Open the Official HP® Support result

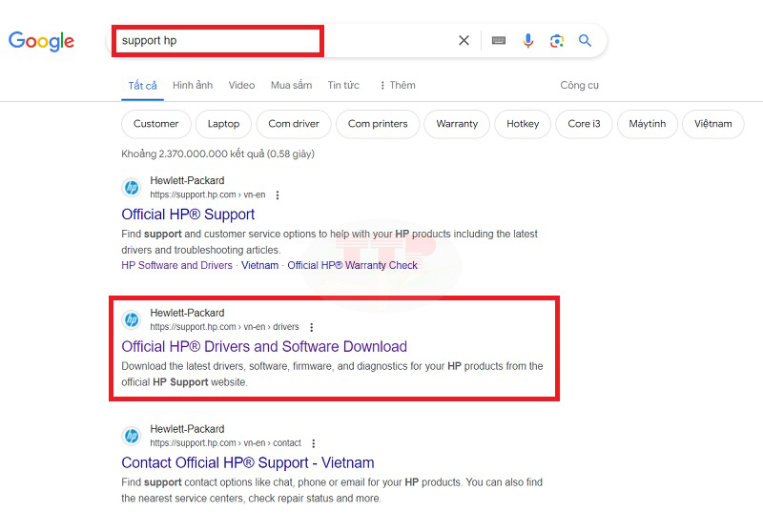point(188,215)
